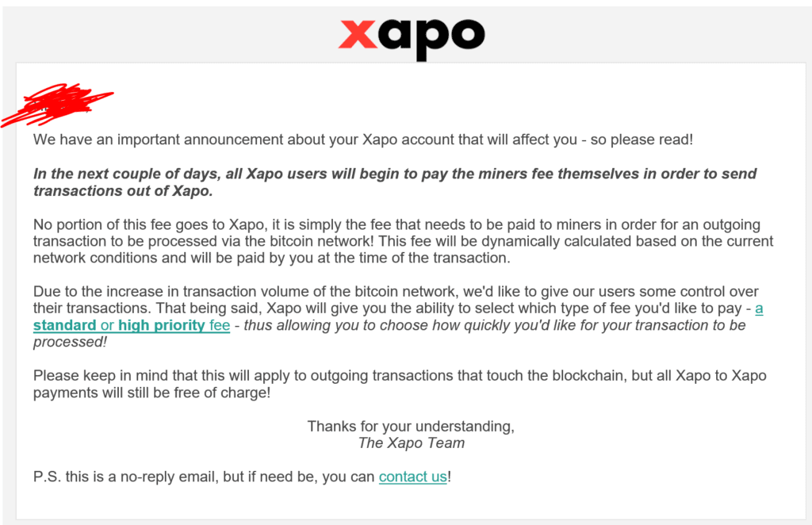The height and width of the screenshot is (525, 812).
Task: Click the "Thanks for your understanding," line
Action: click(411, 426)
